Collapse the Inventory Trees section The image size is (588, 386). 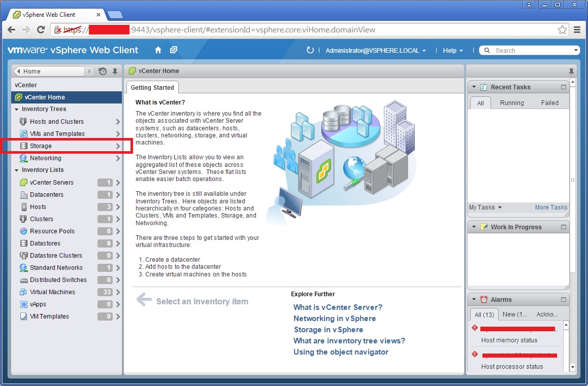[x=16, y=110]
